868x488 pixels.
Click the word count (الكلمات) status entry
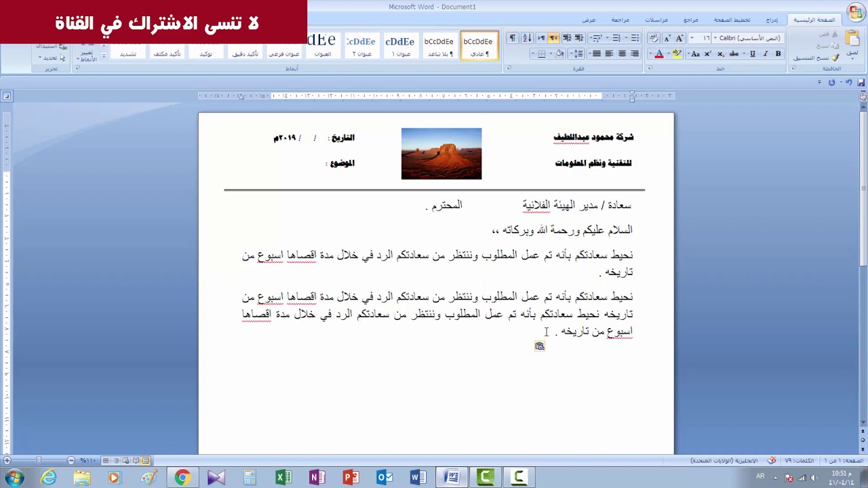(800, 461)
